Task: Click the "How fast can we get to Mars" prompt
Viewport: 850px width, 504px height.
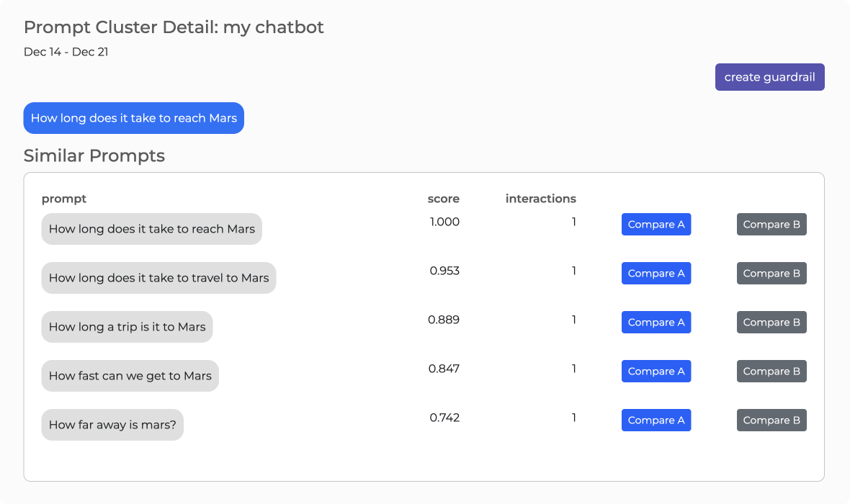Action: [130, 375]
